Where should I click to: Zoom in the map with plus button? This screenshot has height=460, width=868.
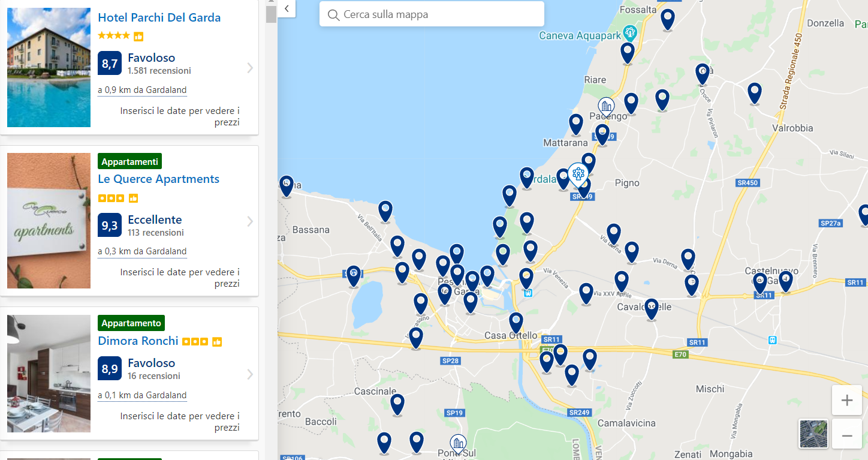pyautogui.click(x=846, y=400)
